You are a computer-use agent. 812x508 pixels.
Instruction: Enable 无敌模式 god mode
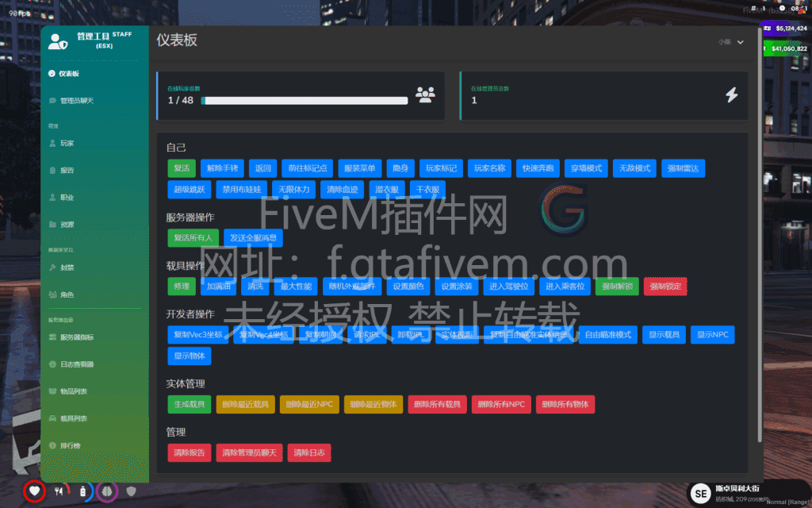pyautogui.click(x=634, y=168)
